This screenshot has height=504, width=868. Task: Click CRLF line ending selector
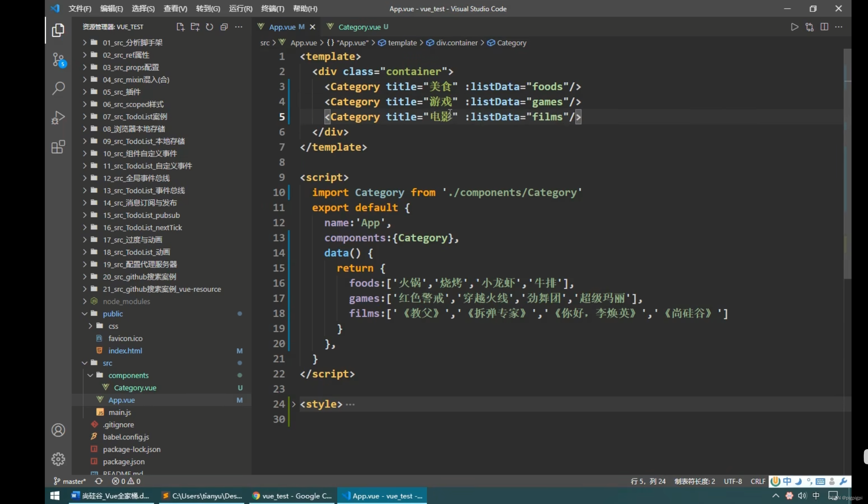758,481
